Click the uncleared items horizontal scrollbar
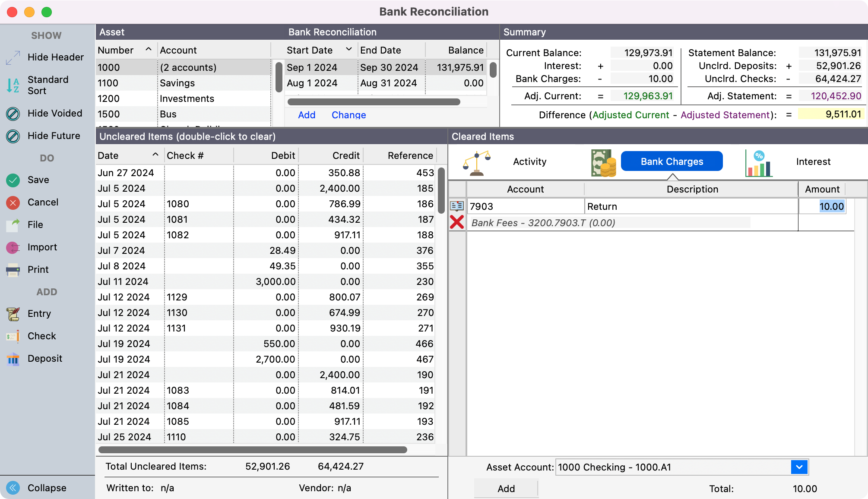Screen dimensions: 868x499 253,450
